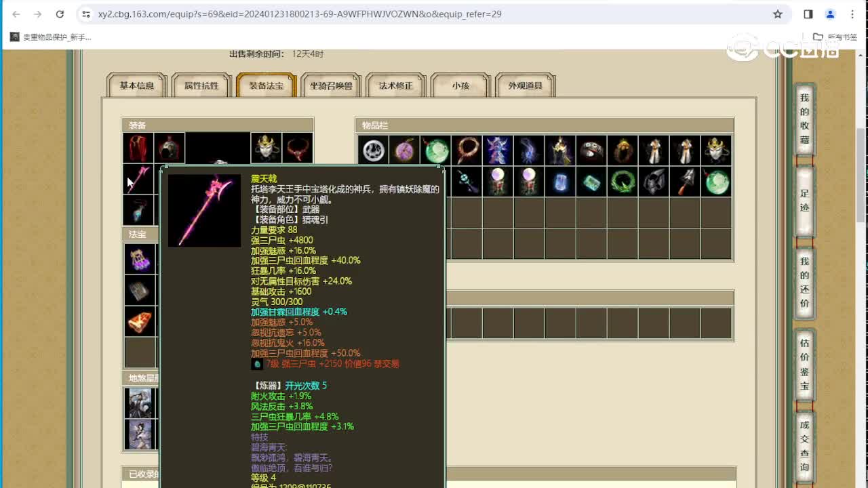Click the gray iron helmet item
The width and height of the screenshot is (868, 488).
click(x=654, y=182)
